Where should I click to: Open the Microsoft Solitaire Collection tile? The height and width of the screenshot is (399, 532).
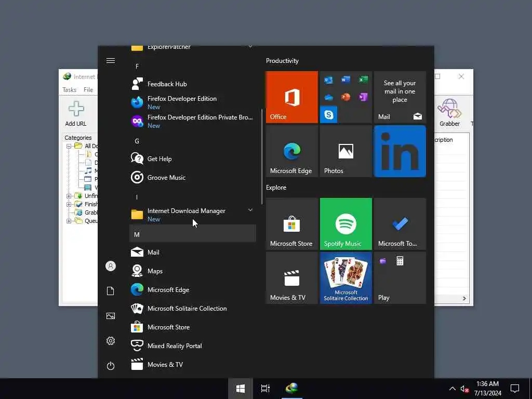[x=345, y=278]
